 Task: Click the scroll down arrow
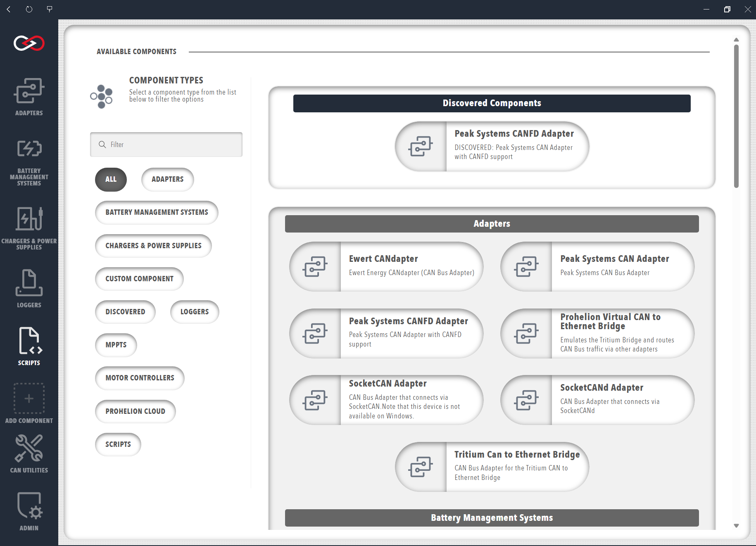click(736, 526)
